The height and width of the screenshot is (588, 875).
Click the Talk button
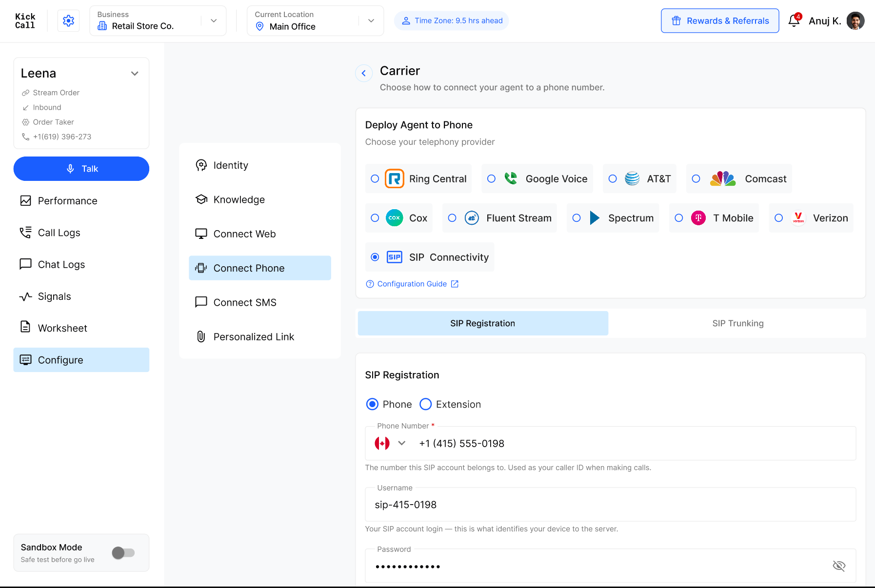pos(81,169)
